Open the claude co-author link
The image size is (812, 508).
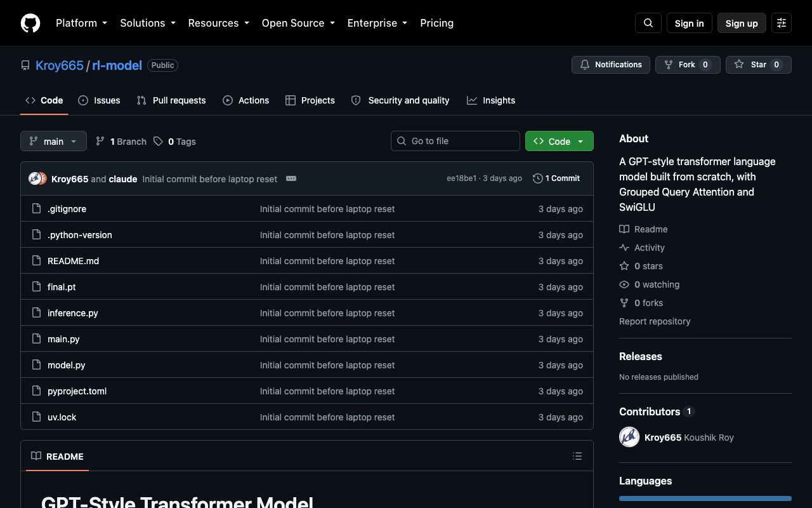123,179
